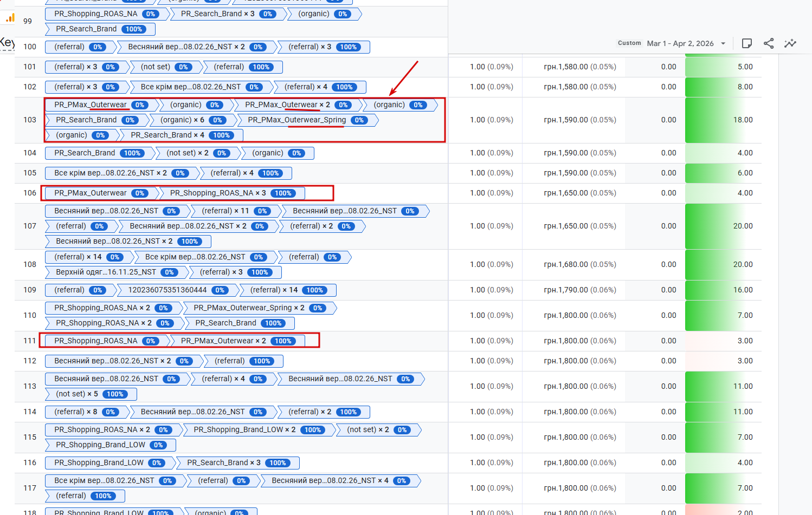Click PR_Shopping_ROAS_NA × 3 100% chip in row 106
Viewport: 812px width, 515px height.
point(231,193)
